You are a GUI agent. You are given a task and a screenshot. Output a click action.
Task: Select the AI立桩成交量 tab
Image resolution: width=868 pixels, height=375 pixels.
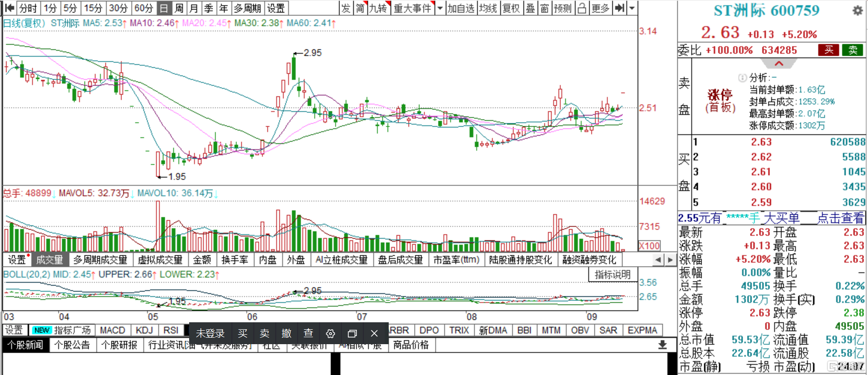(x=341, y=260)
